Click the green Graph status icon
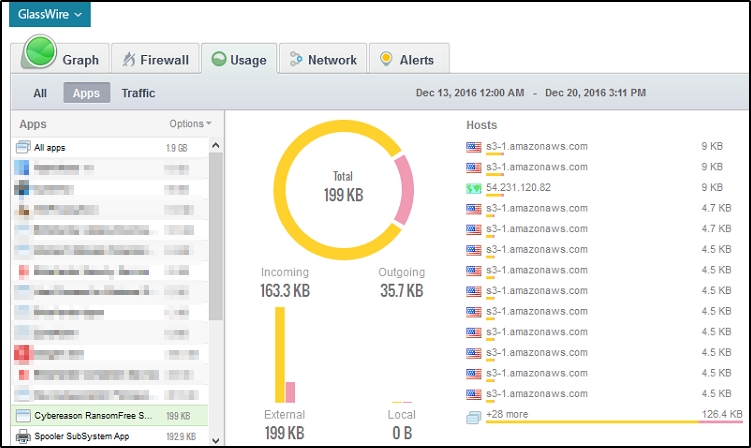The image size is (751, 448). pos(40,51)
